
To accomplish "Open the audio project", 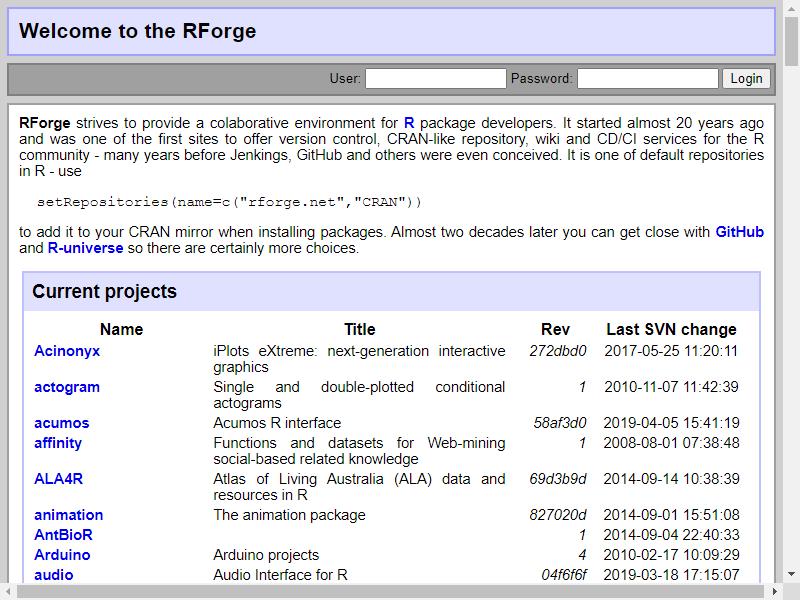I will [54, 575].
